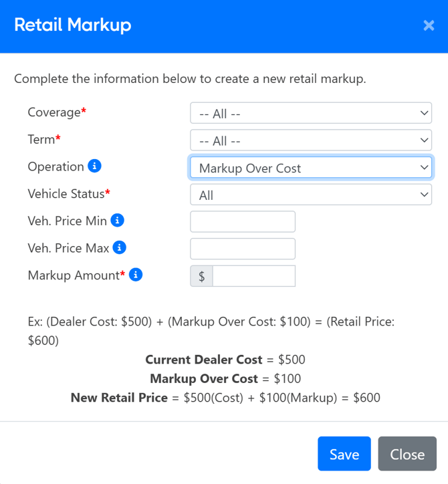Click the Veh. Price Min info icon
Screen dimensions: 448x484
tap(117, 220)
